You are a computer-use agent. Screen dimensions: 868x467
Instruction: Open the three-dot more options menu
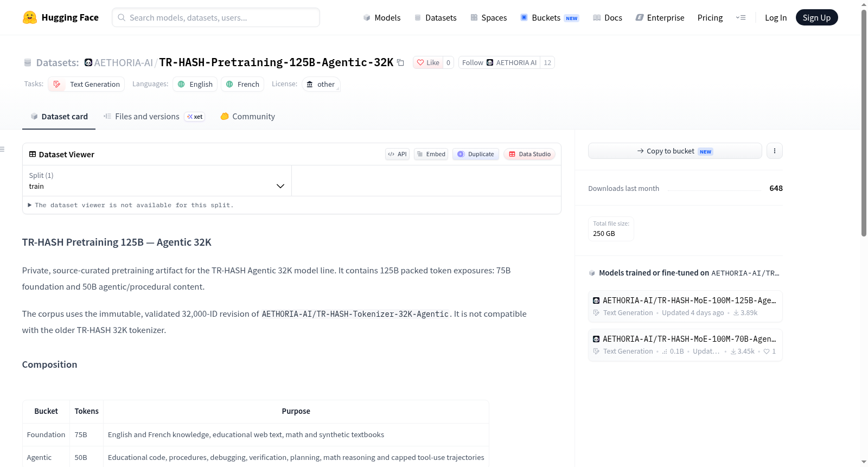pos(775,151)
